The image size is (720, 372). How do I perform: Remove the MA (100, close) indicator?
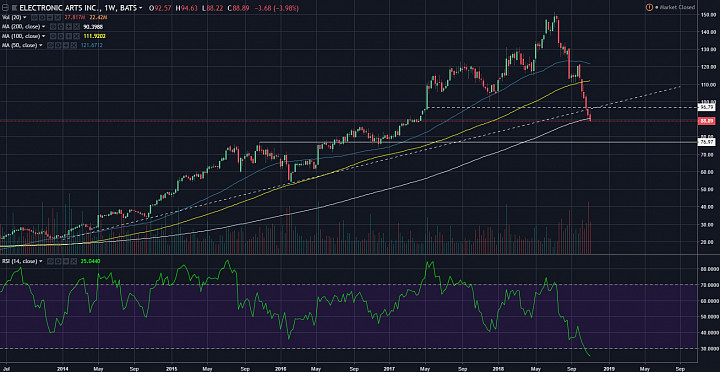pyautogui.click(x=76, y=36)
